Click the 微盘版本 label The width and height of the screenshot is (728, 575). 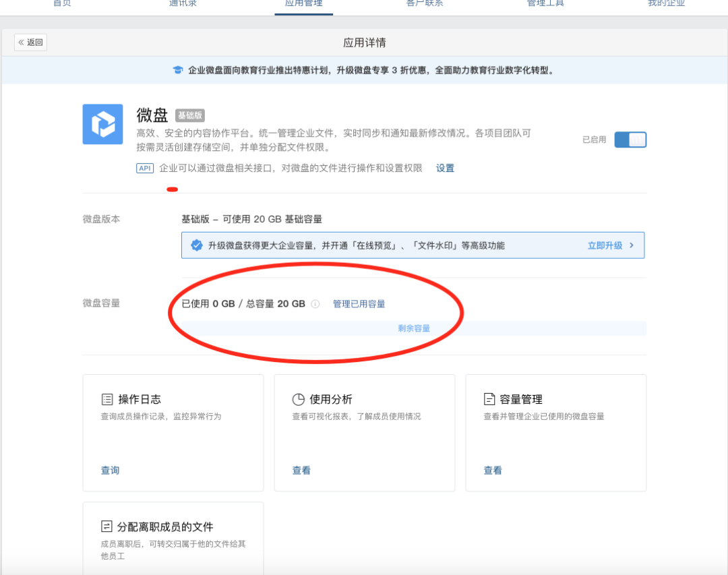(101, 219)
